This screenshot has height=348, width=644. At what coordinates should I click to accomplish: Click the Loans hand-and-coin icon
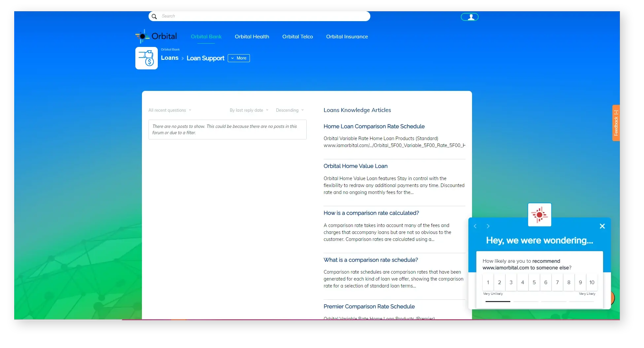click(147, 58)
